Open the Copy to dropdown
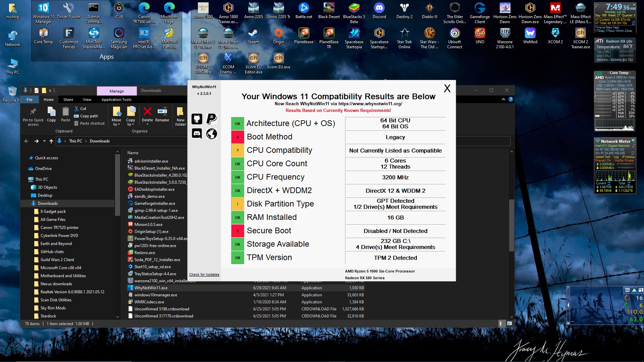Screen dimensions: 644x362 click(x=131, y=116)
